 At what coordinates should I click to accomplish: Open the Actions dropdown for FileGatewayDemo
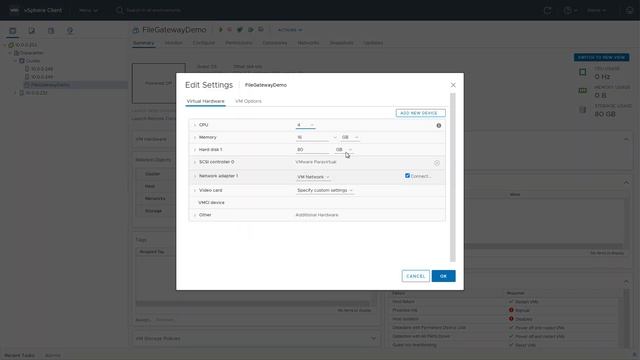pyautogui.click(x=290, y=30)
